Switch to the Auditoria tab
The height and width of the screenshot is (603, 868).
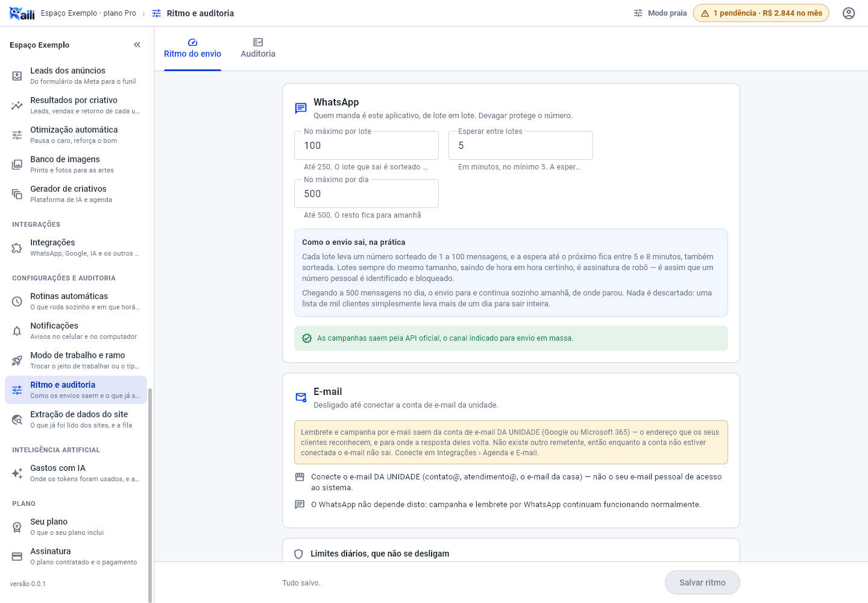pyautogui.click(x=258, y=49)
